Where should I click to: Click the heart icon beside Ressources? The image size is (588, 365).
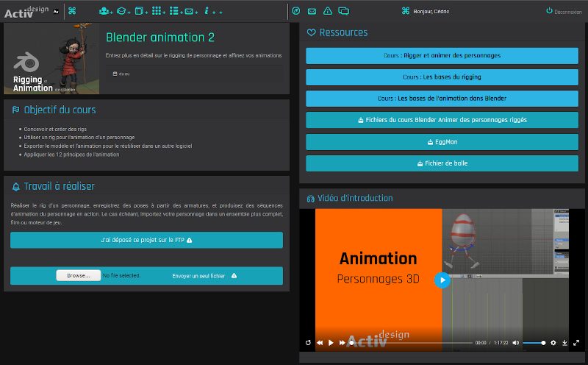pos(311,32)
